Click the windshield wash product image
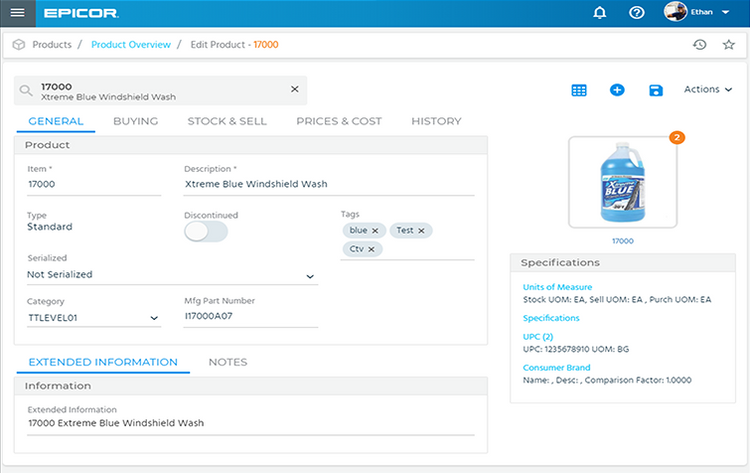The width and height of the screenshot is (750, 473). [622, 182]
